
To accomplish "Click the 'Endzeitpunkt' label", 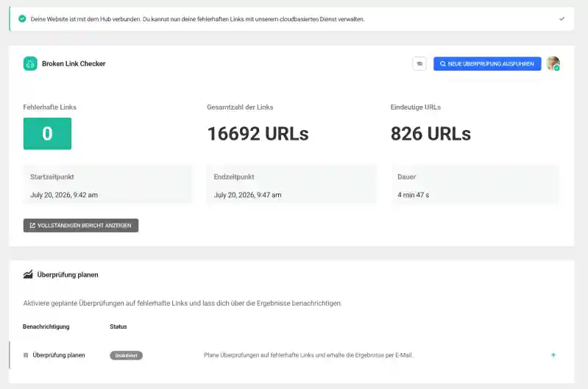I will tap(234, 177).
